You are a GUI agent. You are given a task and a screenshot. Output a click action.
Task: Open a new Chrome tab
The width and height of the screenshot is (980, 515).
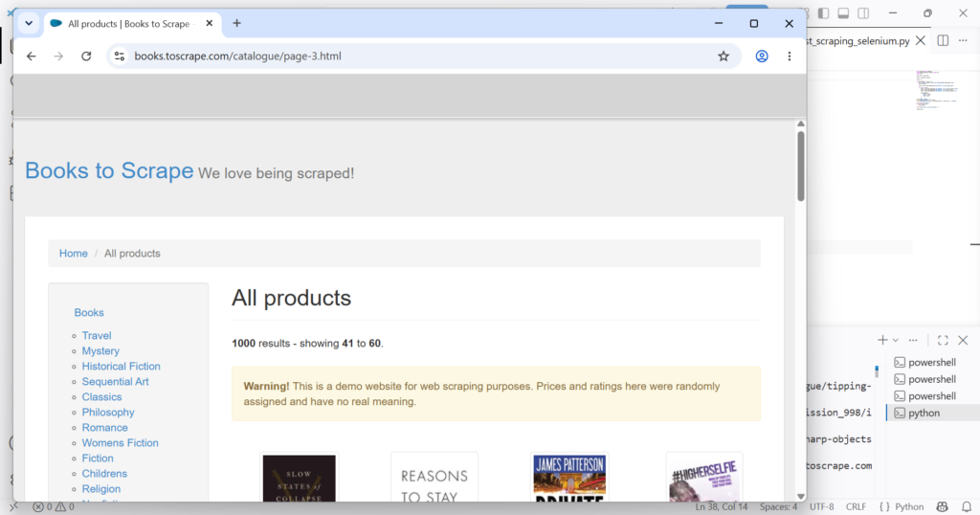[x=237, y=23]
